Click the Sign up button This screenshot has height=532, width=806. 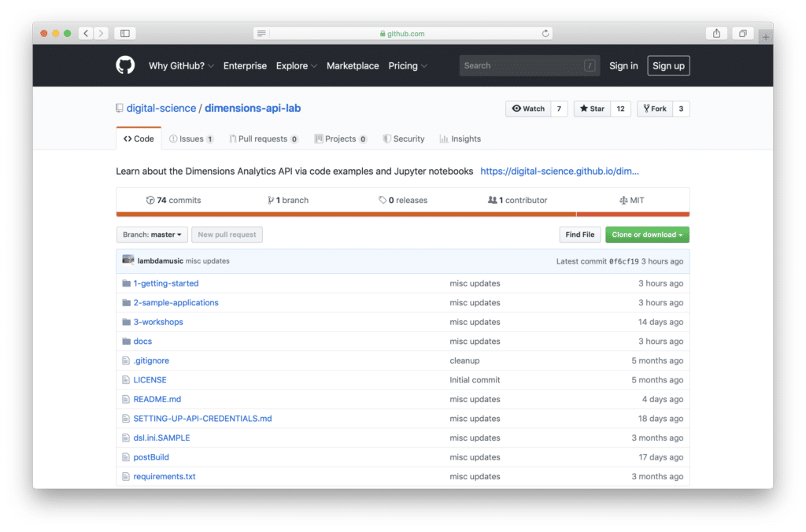click(x=668, y=66)
